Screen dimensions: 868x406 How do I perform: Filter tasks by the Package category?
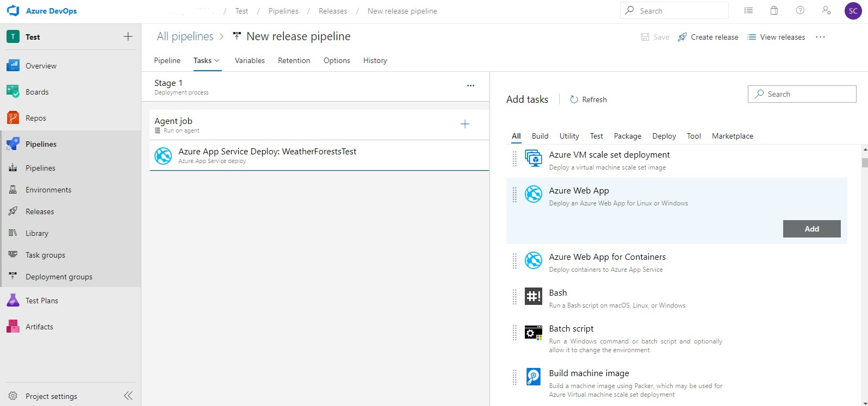point(628,136)
